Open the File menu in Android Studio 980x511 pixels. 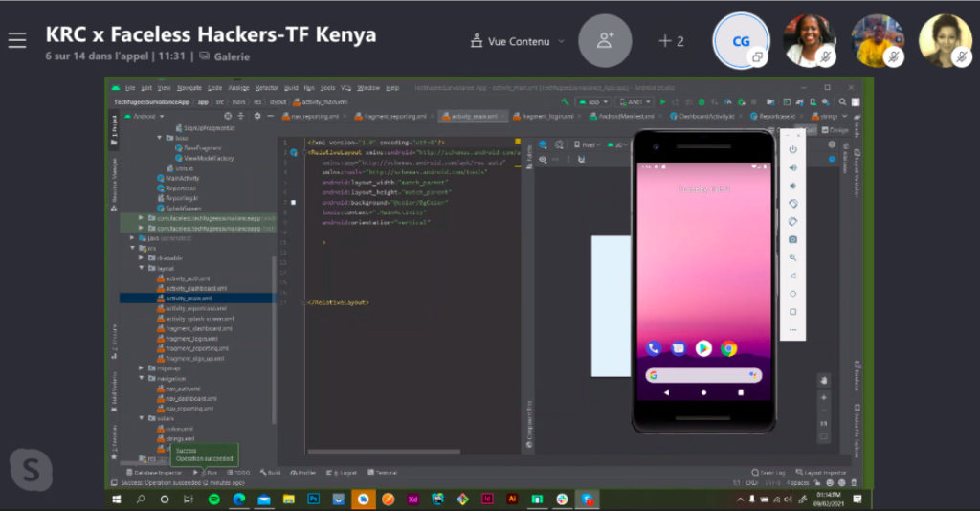[130, 88]
